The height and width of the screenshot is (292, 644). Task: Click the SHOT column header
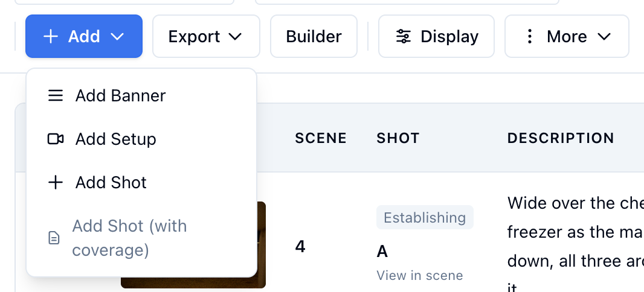(398, 138)
